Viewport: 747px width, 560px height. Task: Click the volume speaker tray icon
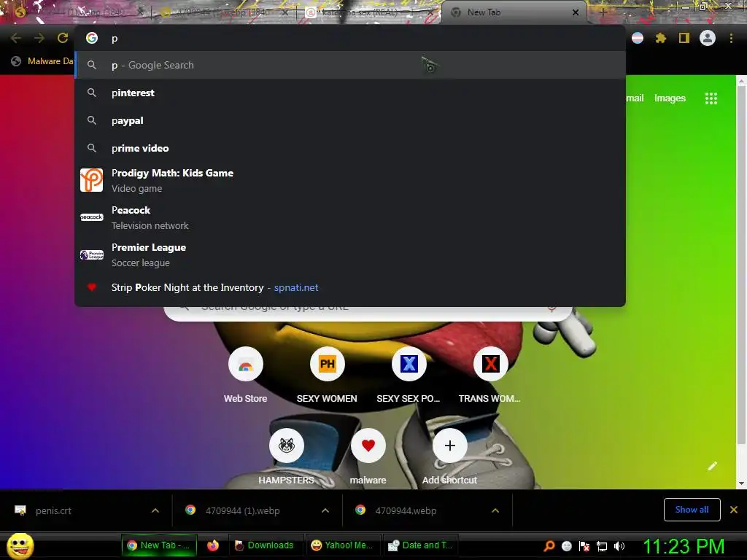tap(619, 546)
